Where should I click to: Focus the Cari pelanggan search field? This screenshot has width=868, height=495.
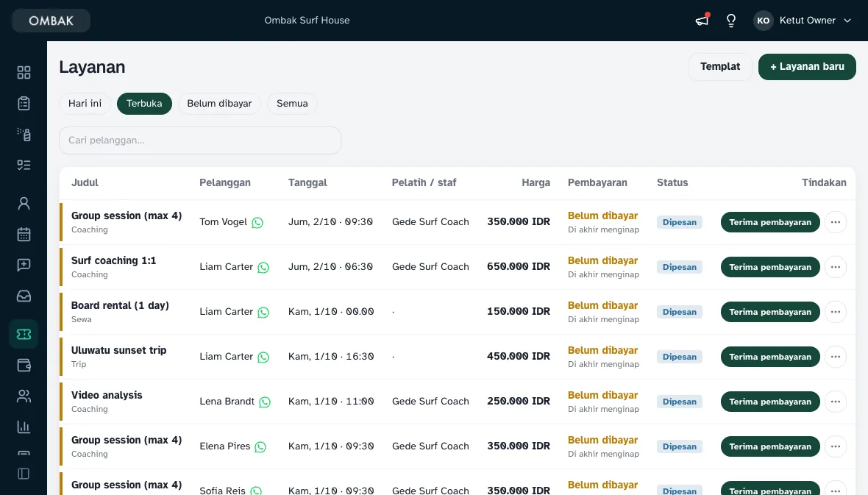point(200,140)
